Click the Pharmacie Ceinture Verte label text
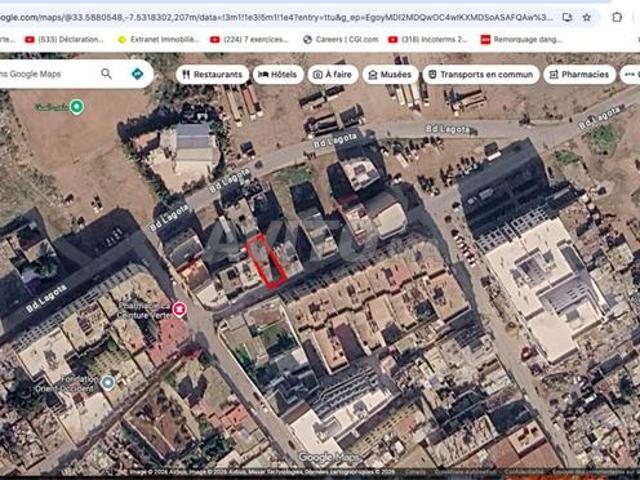The image size is (640, 480). (x=144, y=310)
